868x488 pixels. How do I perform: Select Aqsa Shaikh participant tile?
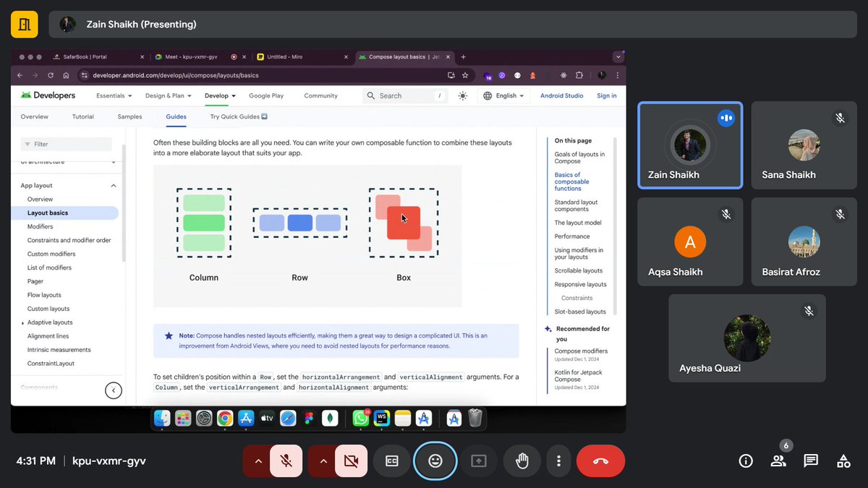point(690,242)
